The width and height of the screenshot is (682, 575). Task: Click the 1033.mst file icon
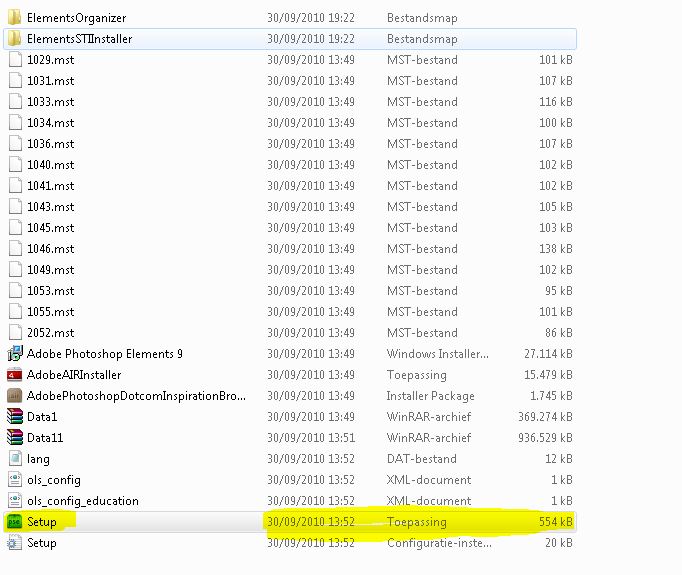point(15,101)
